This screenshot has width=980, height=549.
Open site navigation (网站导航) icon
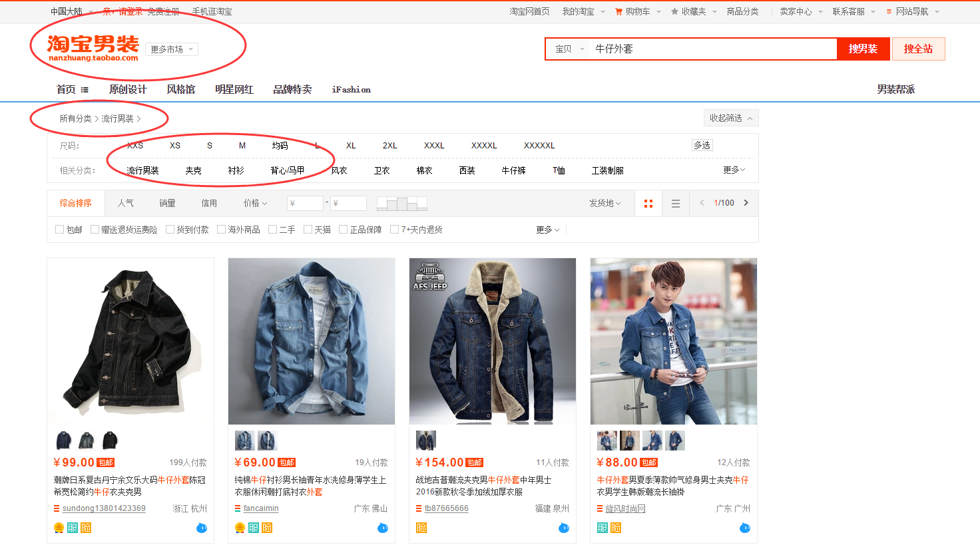pos(889,11)
